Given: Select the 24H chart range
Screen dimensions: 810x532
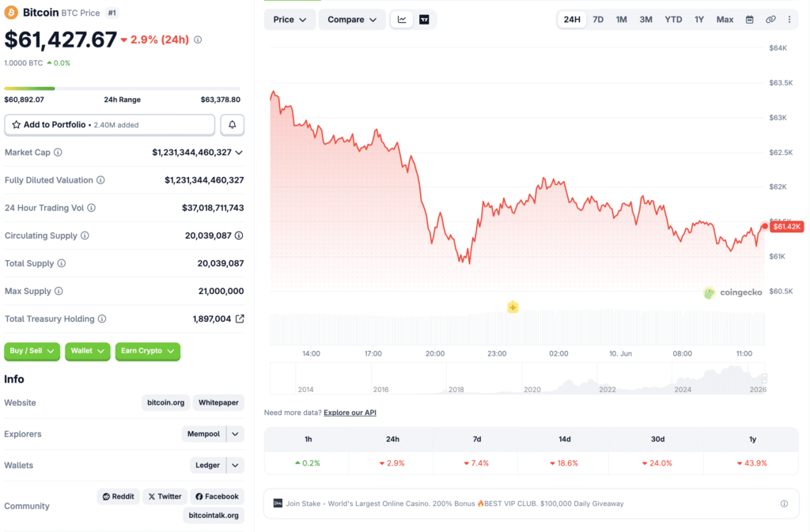Looking at the screenshot, I should pyautogui.click(x=572, y=20).
